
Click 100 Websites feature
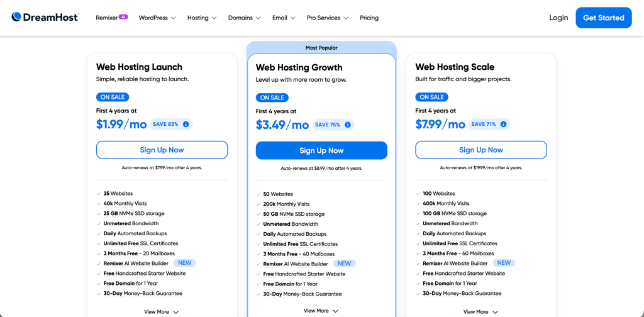click(x=438, y=193)
